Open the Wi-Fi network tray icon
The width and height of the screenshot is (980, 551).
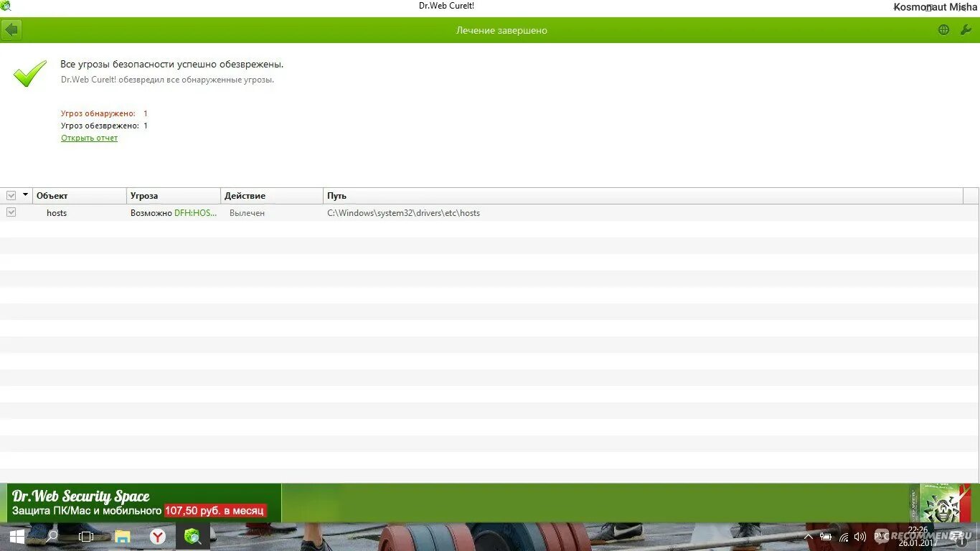[x=843, y=536]
